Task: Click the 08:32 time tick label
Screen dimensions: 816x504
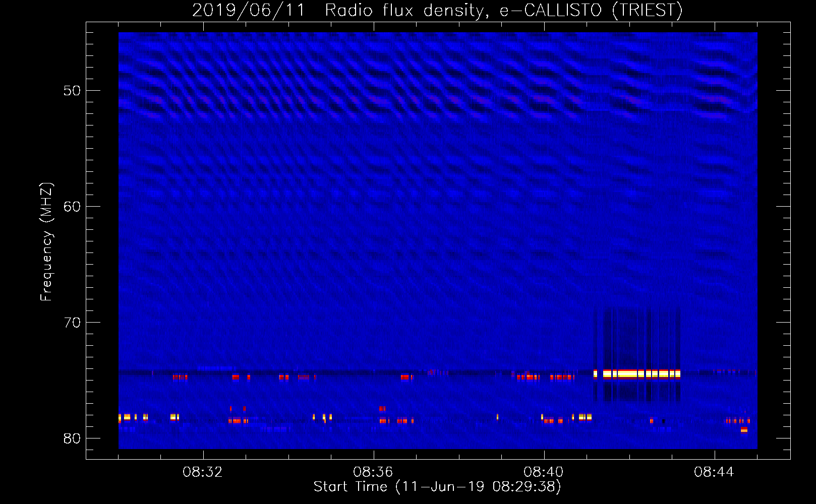Action: (x=203, y=472)
